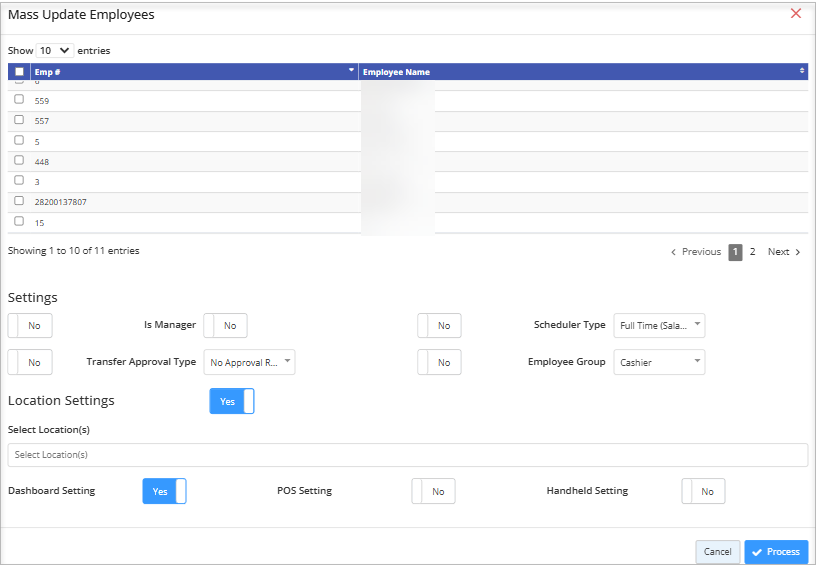Check the box for employee 448
The width and height of the screenshot is (816, 565).
[19, 160]
